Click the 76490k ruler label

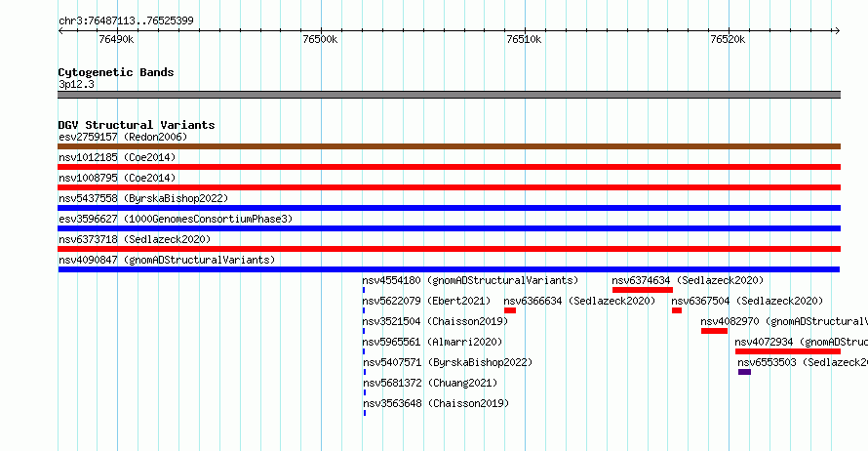pos(116,39)
